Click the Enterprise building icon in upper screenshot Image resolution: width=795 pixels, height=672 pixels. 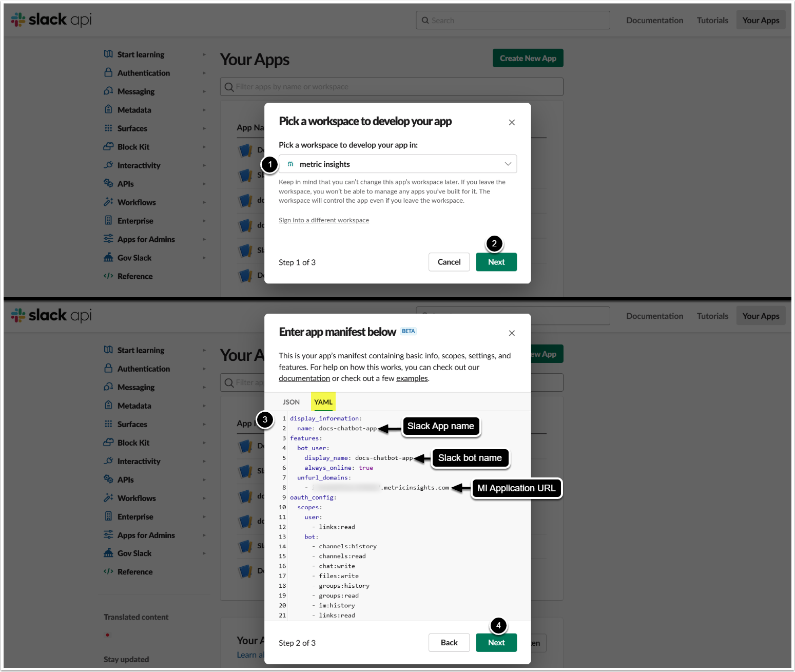[x=108, y=220]
